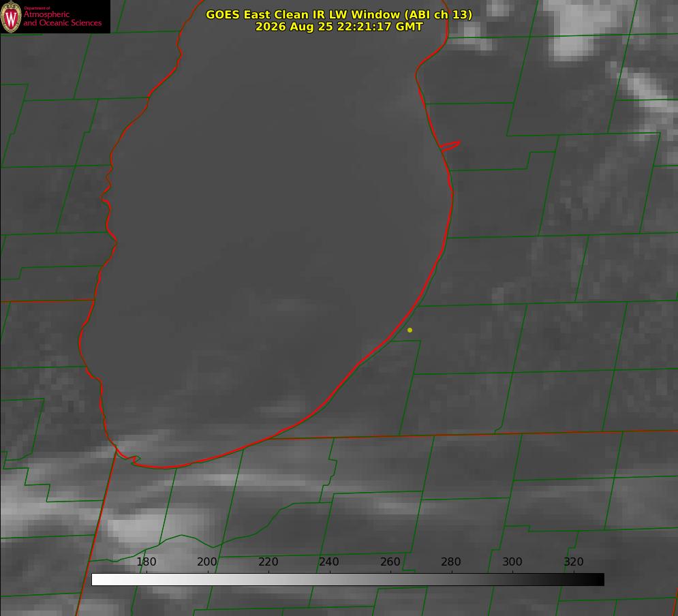Click the 240 label on the colorbar

[329, 561]
